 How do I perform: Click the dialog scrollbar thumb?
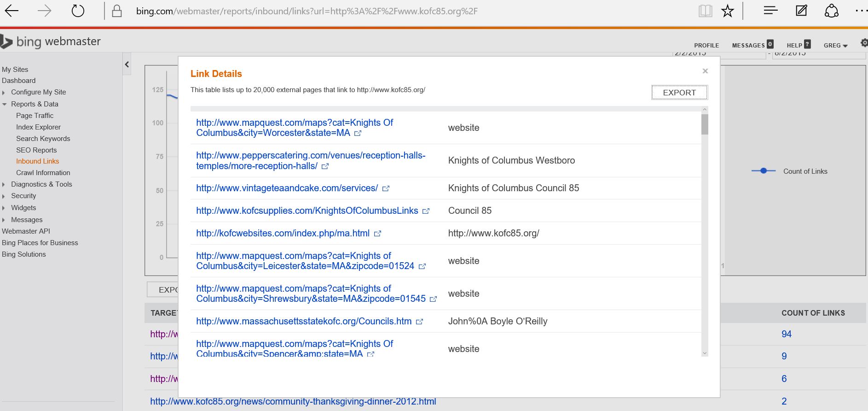point(705,124)
